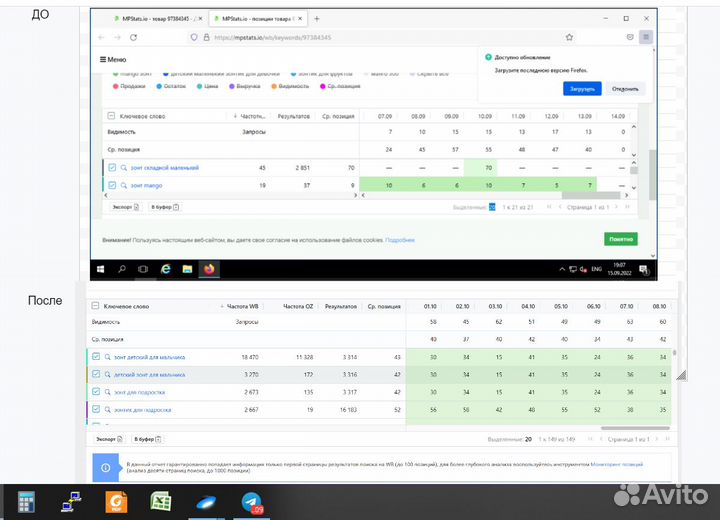Go back using Firefox back arrow

tap(101, 37)
